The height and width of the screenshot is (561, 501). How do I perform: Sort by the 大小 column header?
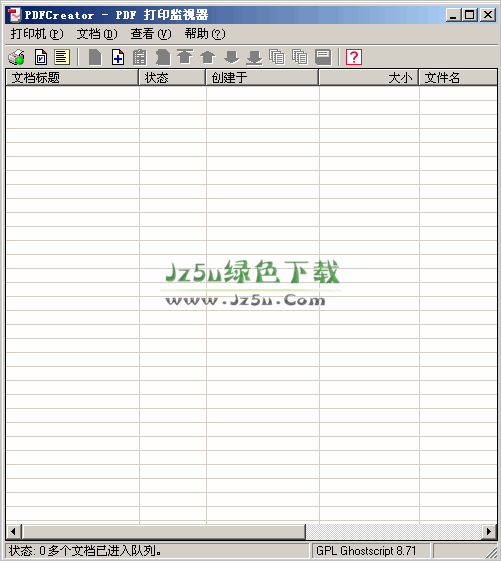point(369,78)
